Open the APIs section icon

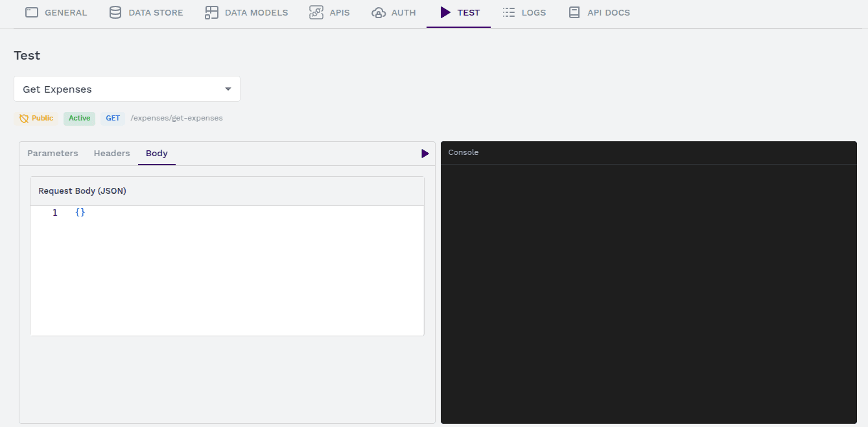point(316,12)
